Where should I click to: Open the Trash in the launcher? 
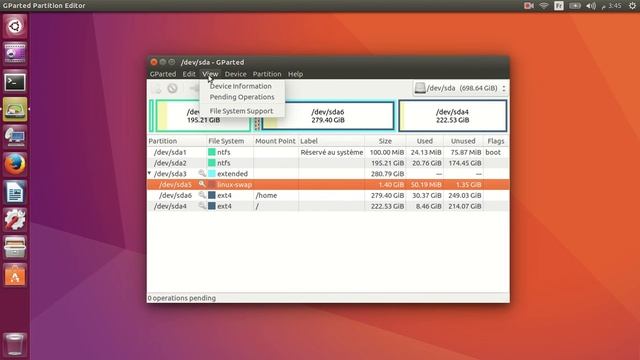pyautogui.click(x=15, y=344)
